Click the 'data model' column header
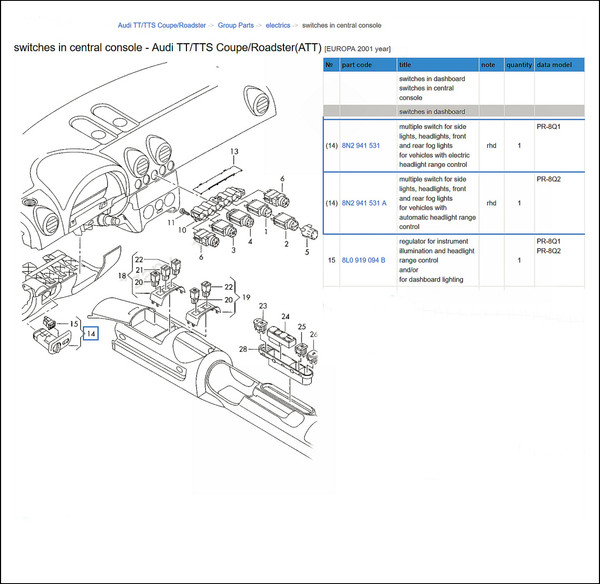The width and height of the screenshot is (600, 584). click(x=554, y=64)
